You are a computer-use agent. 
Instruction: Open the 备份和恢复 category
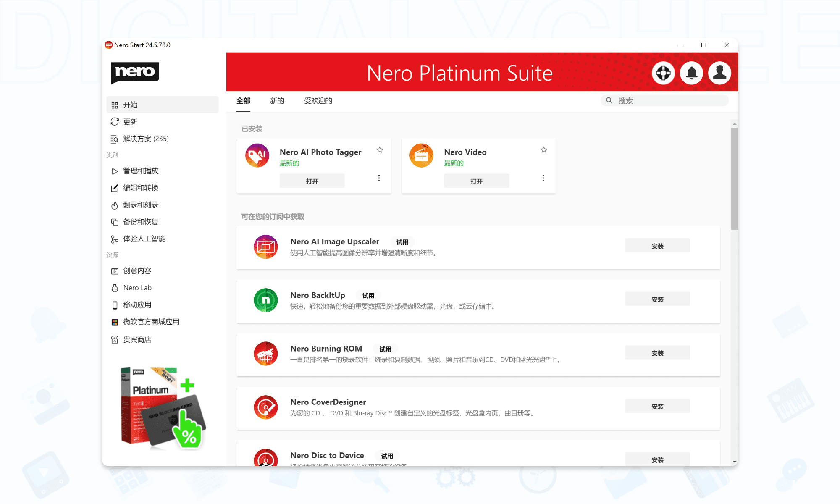140,221
